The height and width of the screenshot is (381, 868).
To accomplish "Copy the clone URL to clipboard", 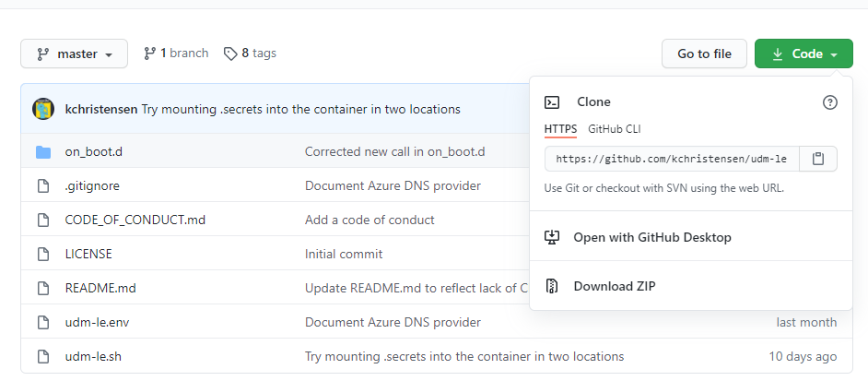I will pos(818,159).
